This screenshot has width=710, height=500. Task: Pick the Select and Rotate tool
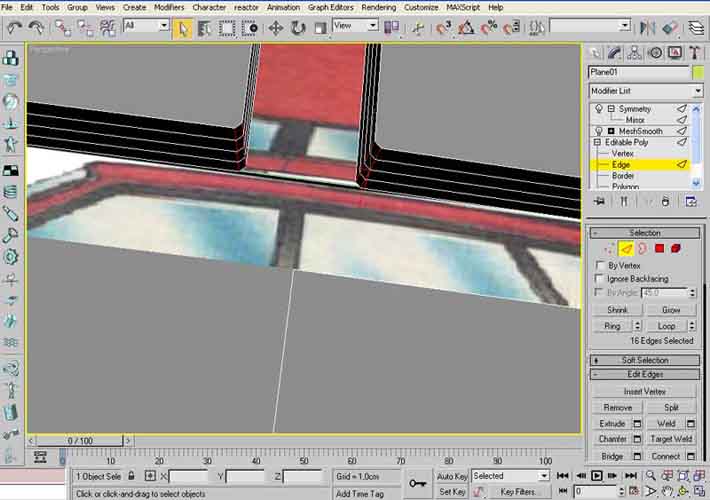tap(299, 27)
